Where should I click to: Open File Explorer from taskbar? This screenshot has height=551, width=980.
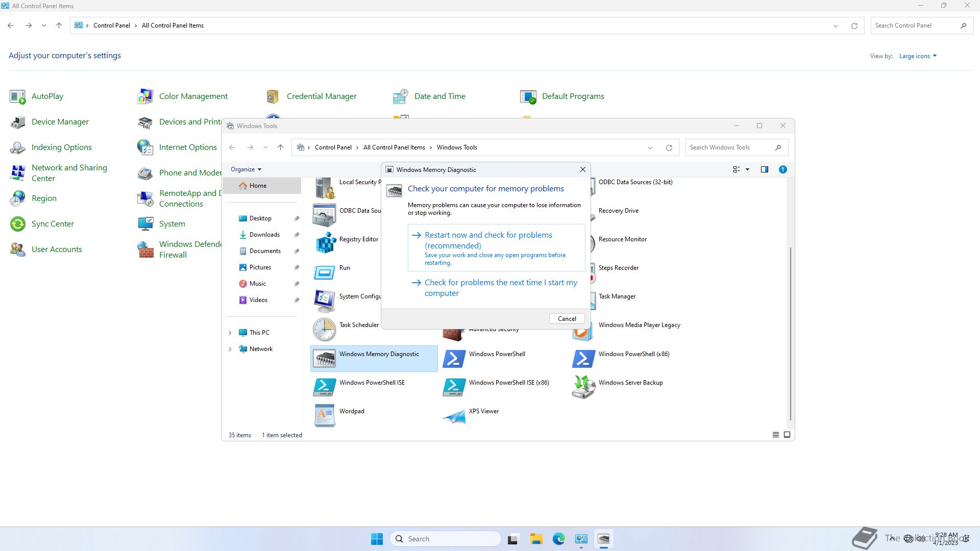point(536,539)
